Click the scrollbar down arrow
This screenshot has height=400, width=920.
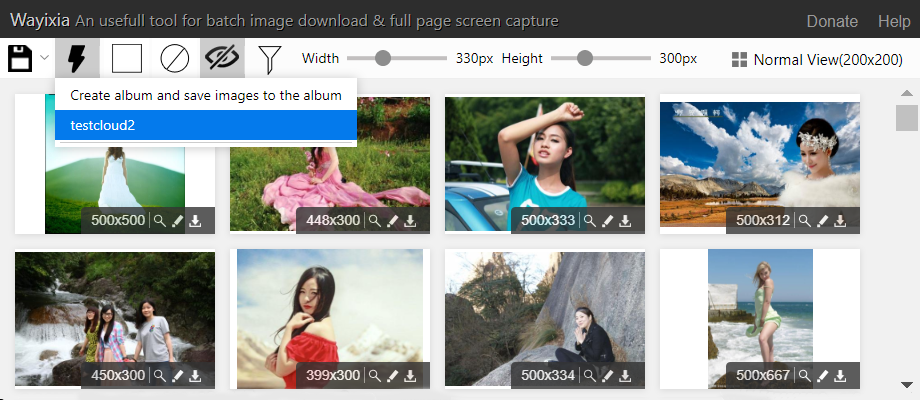[x=907, y=385]
